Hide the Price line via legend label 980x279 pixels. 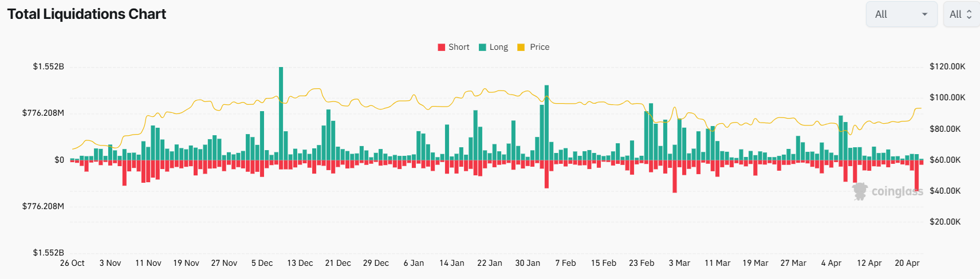(x=540, y=48)
